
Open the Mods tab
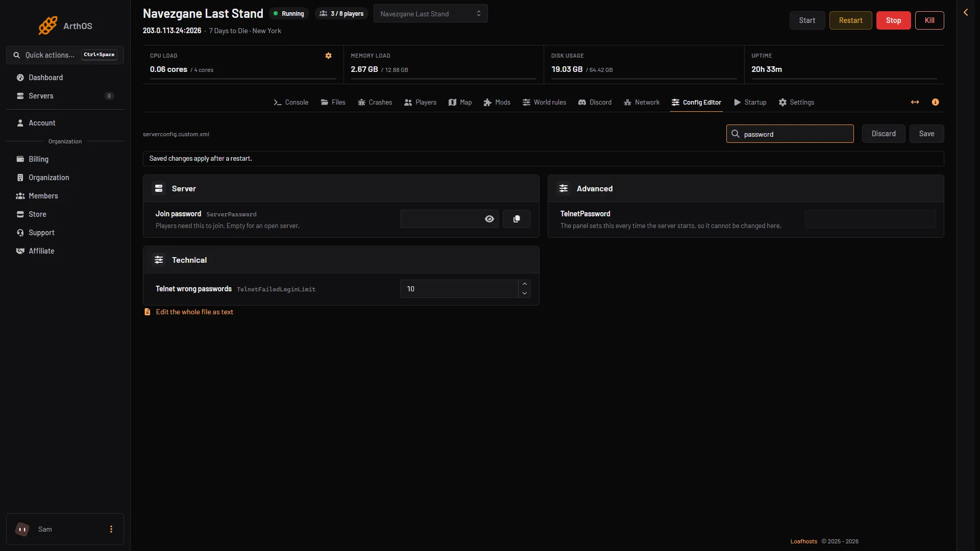coord(497,102)
